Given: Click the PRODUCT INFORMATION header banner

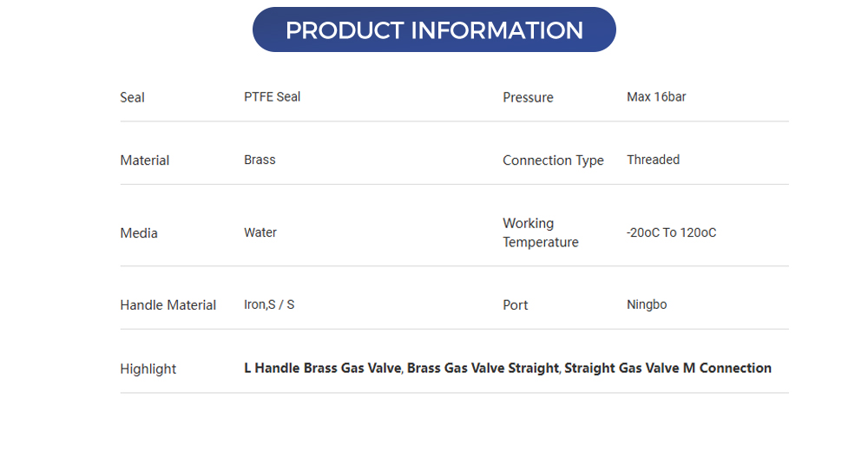Looking at the screenshot, I should click(434, 30).
